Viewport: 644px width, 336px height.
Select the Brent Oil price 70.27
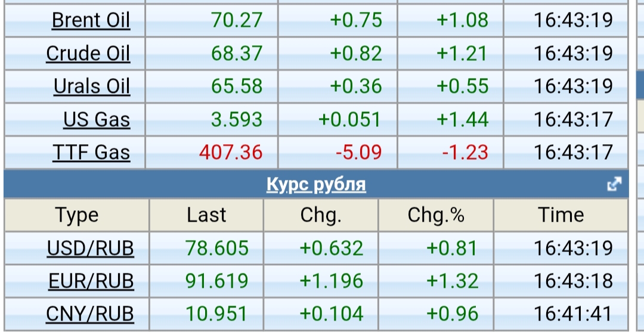(236, 20)
